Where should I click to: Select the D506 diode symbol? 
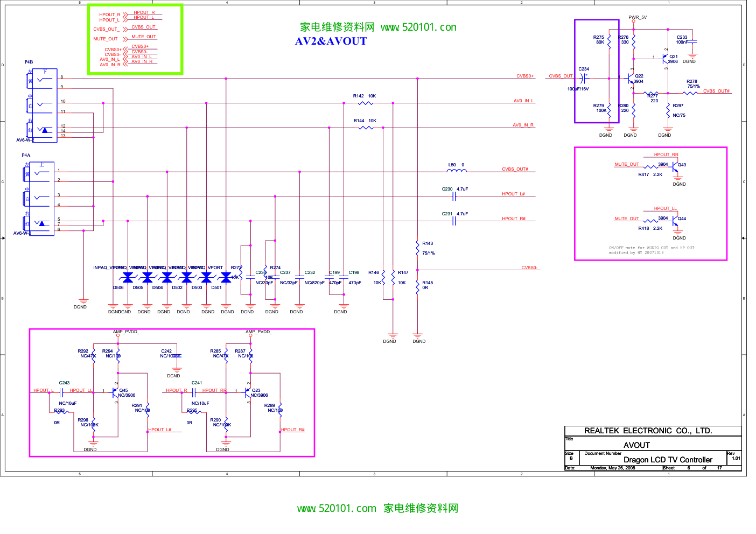[128, 277]
